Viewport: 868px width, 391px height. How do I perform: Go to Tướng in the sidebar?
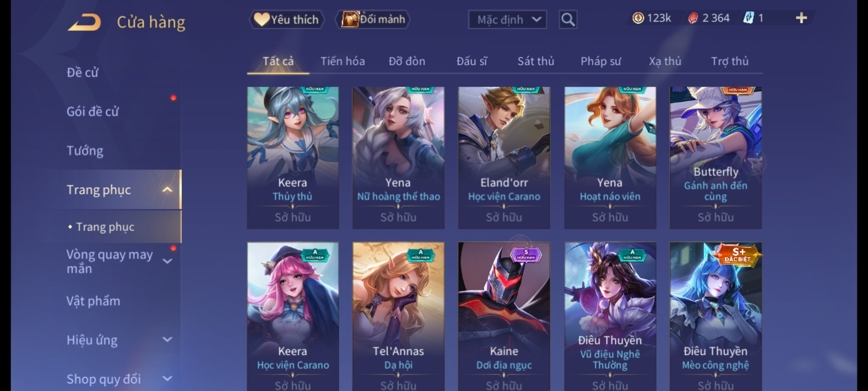pyautogui.click(x=85, y=150)
